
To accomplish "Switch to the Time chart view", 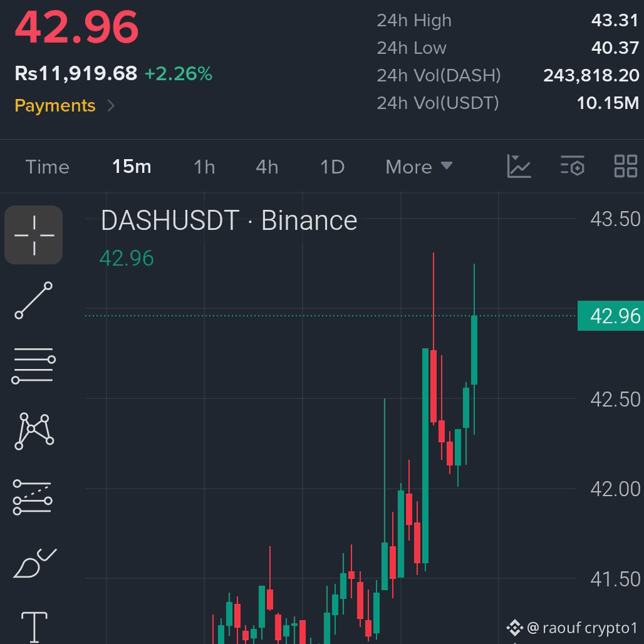I will pos(47,167).
